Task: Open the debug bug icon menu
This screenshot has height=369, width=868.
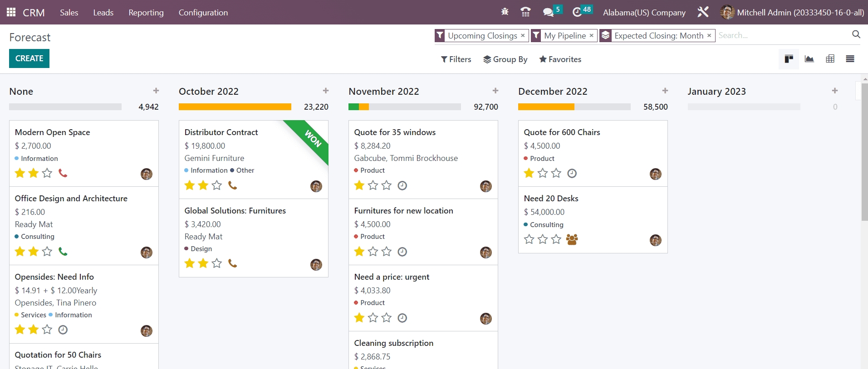Action: pos(505,12)
